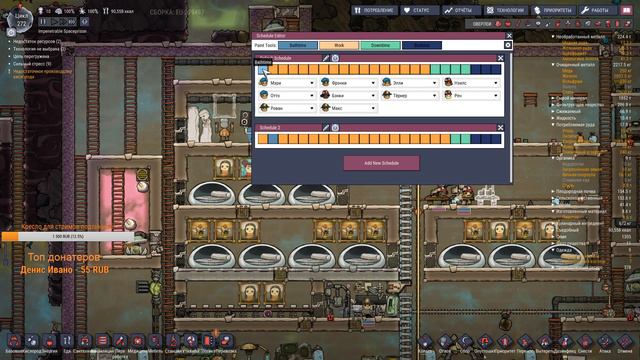Viewport: 640px width, 360px height.
Task: Toggle alarm clock for Default Schedule
Action: click(x=335, y=58)
